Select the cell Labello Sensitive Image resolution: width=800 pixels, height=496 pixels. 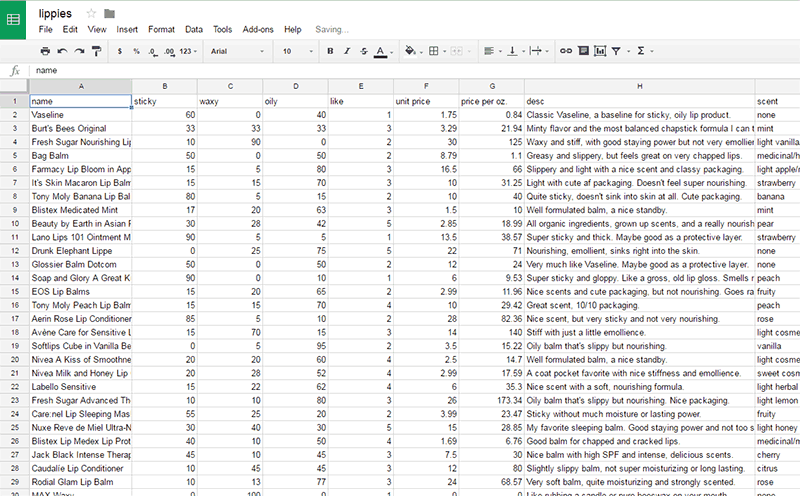[81, 387]
